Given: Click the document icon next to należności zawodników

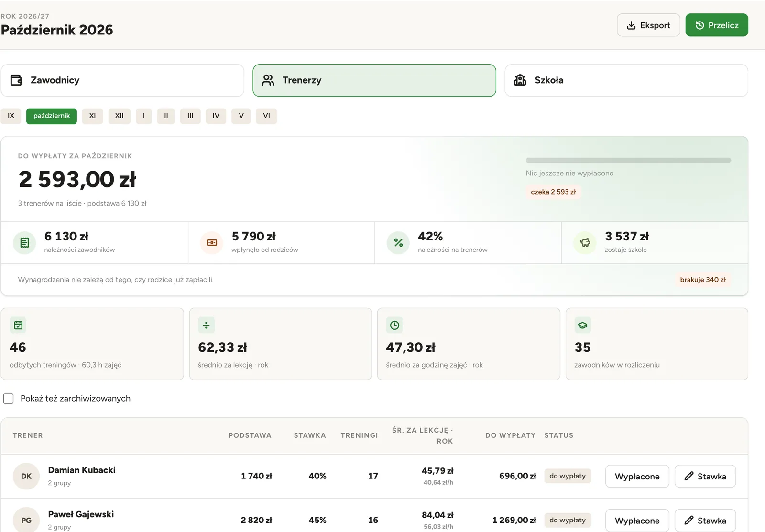Looking at the screenshot, I should click(24, 243).
